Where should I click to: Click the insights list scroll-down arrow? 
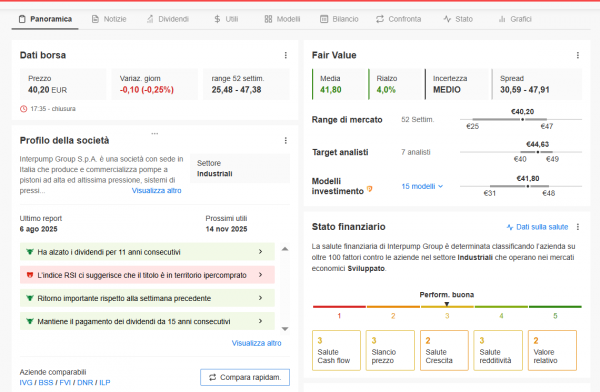[285, 329]
